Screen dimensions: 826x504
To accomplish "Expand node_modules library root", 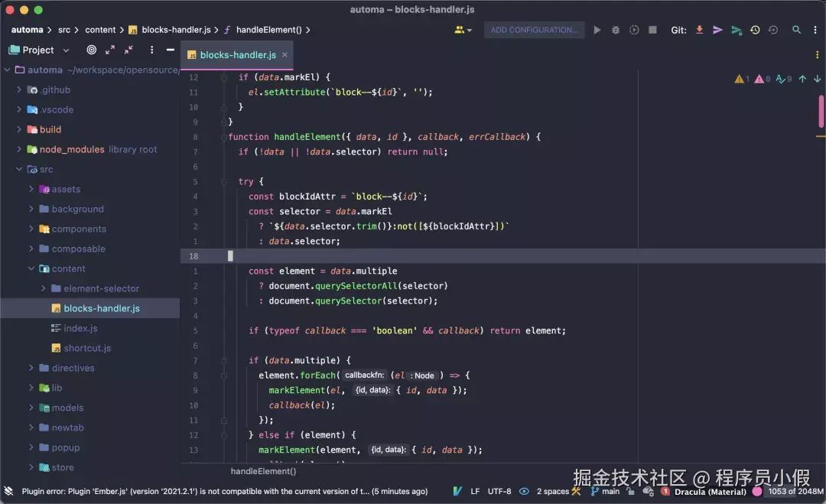I will tap(19, 150).
